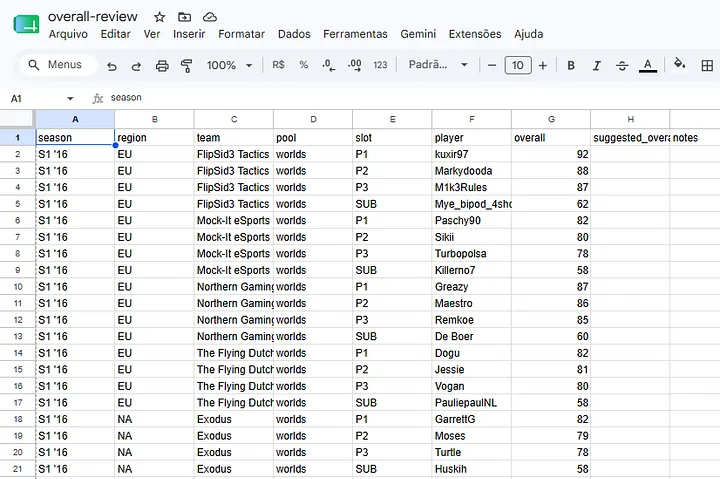The image size is (720, 479).
Task: Select the De Boer cell
Action: (x=472, y=336)
